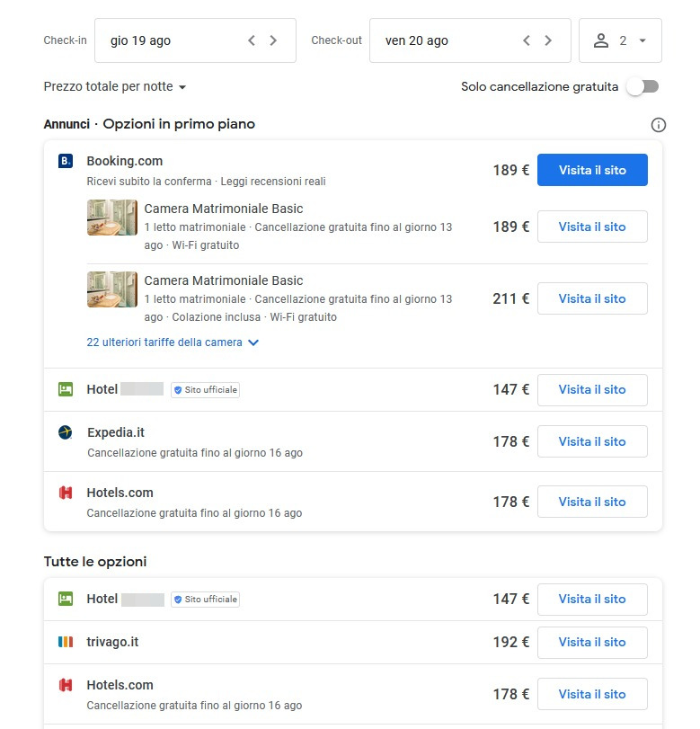Visit official hotel site under Tutte le opzioni
700x729 pixels.
(x=592, y=600)
